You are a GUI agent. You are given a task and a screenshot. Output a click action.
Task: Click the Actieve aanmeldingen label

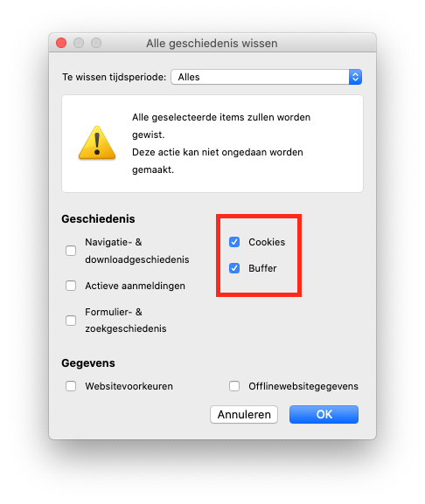click(135, 286)
